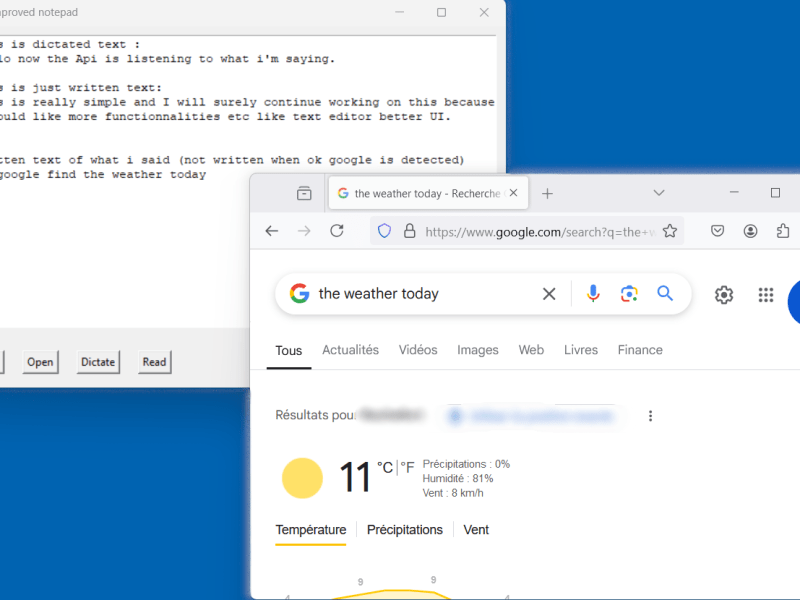Clear the search query with the X
Screen dimensions: 800x600
pos(549,293)
